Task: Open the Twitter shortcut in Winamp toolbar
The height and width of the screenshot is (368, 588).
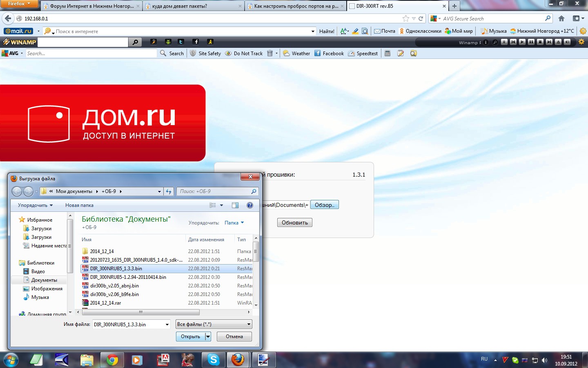Action: click(x=181, y=42)
